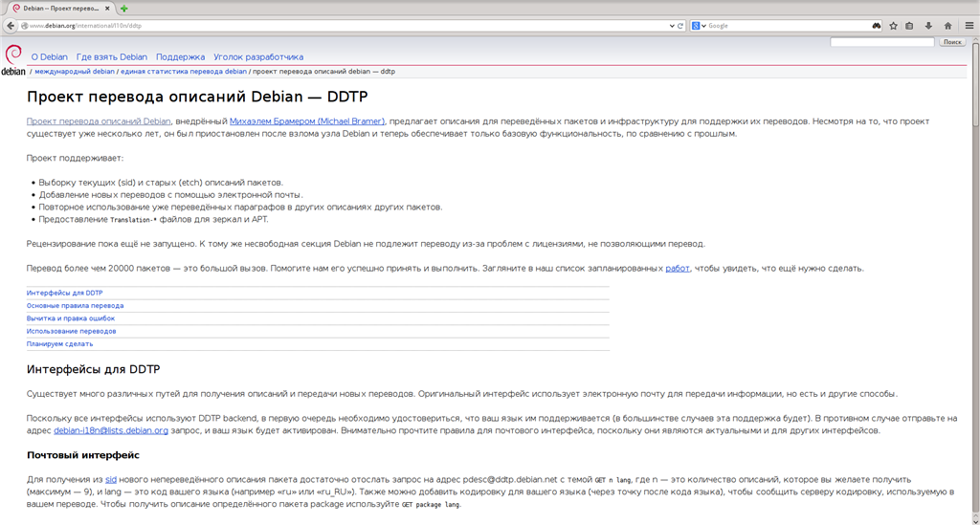Close the Debian tab

107,9
